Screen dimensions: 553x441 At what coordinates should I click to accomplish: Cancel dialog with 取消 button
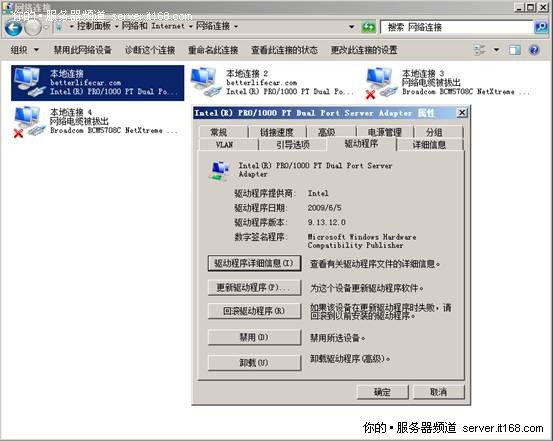click(x=438, y=392)
